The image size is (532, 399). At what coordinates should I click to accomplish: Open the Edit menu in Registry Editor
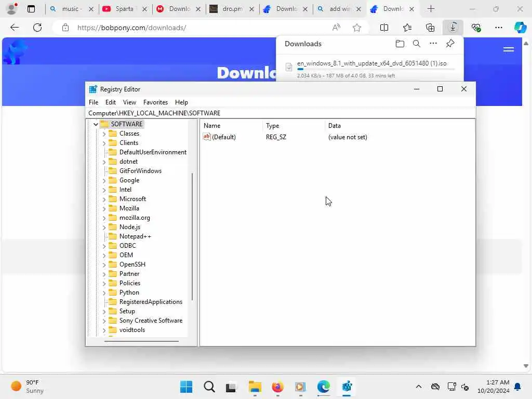pos(110,102)
